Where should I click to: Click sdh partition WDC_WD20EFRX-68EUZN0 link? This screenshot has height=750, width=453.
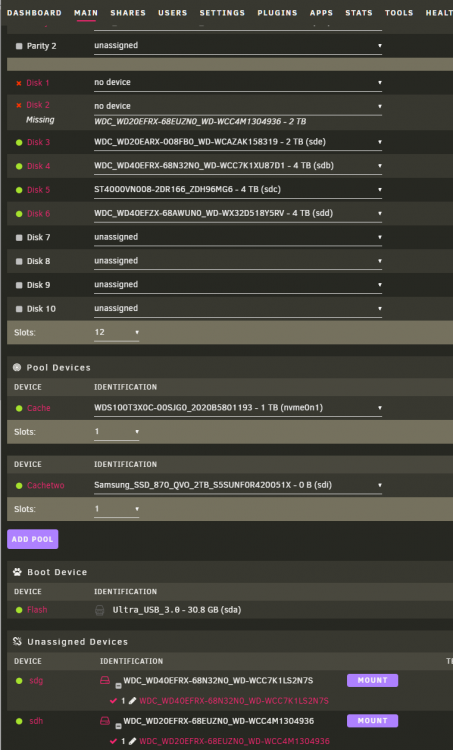point(234,741)
